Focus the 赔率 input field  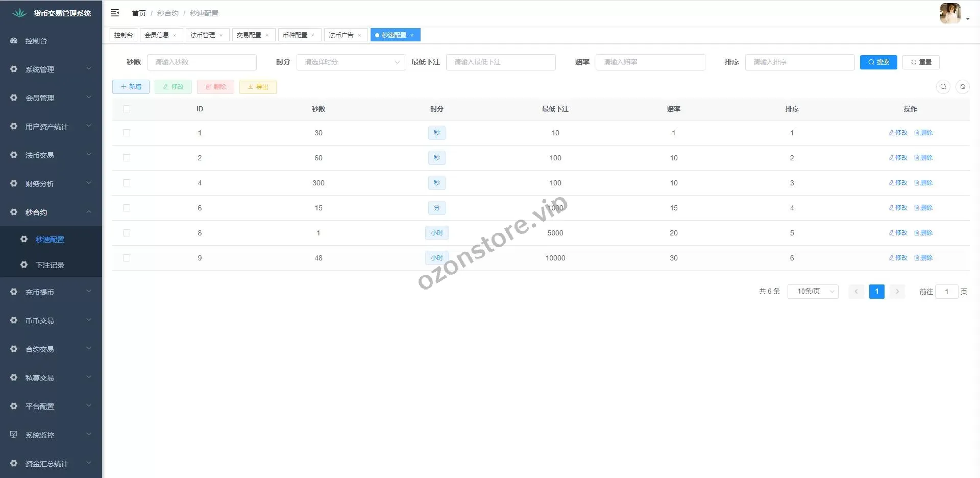click(650, 62)
